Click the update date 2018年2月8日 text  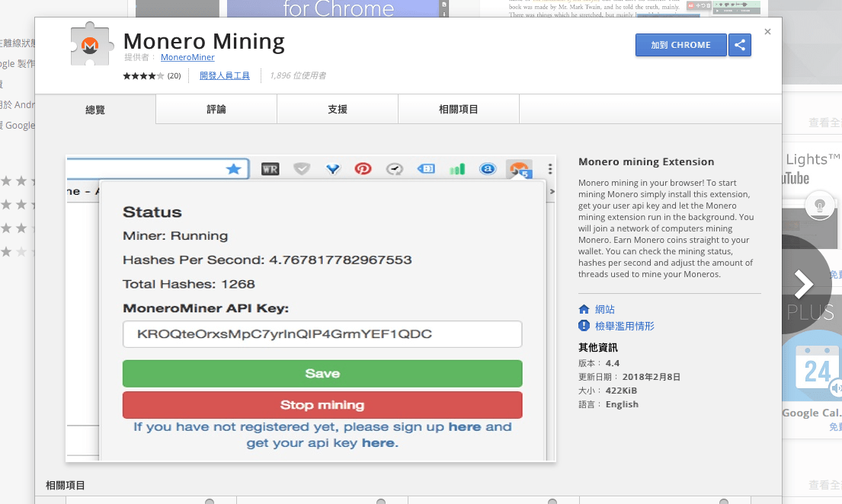click(652, 377)
